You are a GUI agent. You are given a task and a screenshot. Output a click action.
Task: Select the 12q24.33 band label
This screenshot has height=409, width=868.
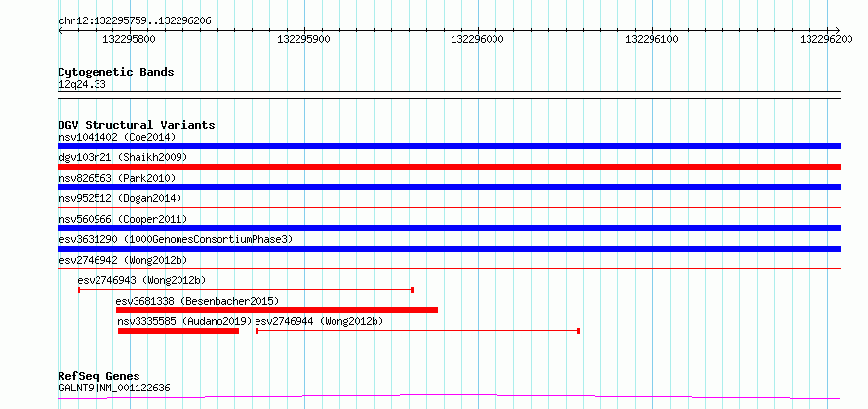82,85
